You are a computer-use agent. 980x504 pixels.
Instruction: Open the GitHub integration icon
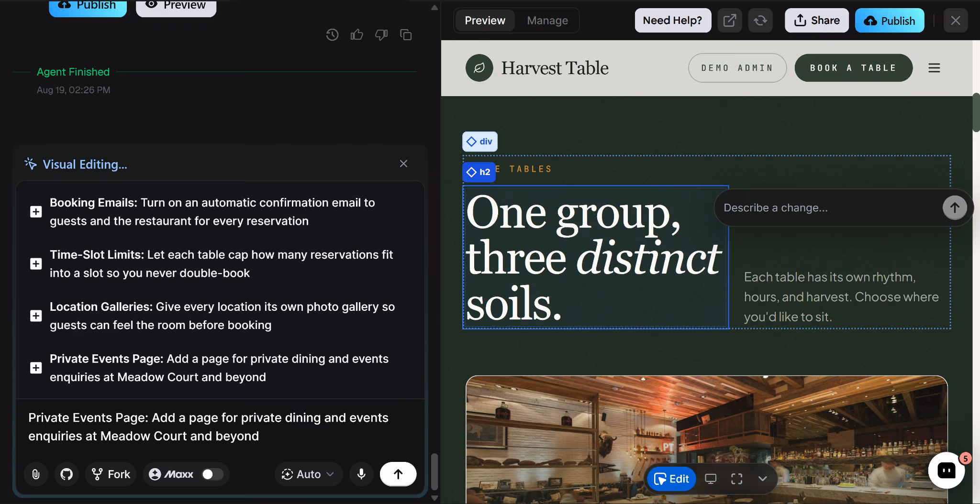coord(67,474)
